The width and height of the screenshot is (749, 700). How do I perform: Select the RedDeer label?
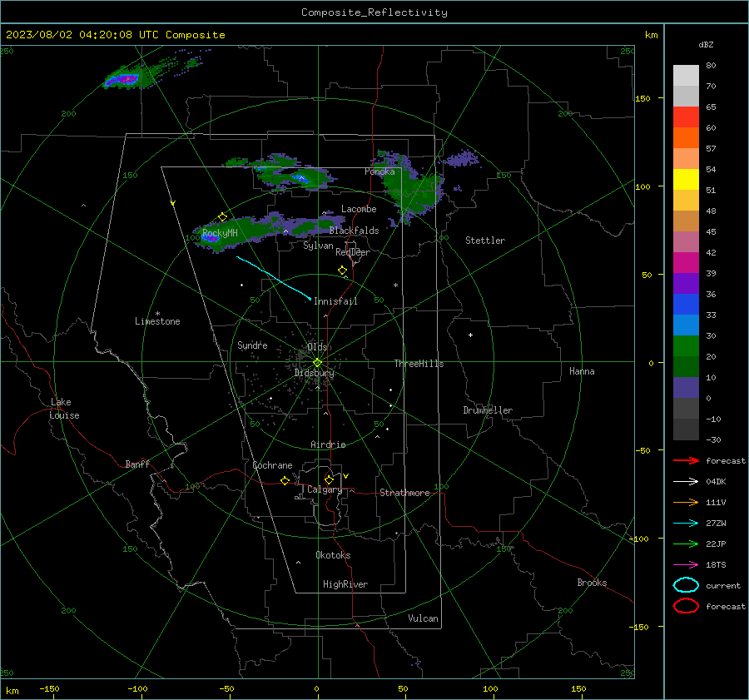[x=353, y=252]
